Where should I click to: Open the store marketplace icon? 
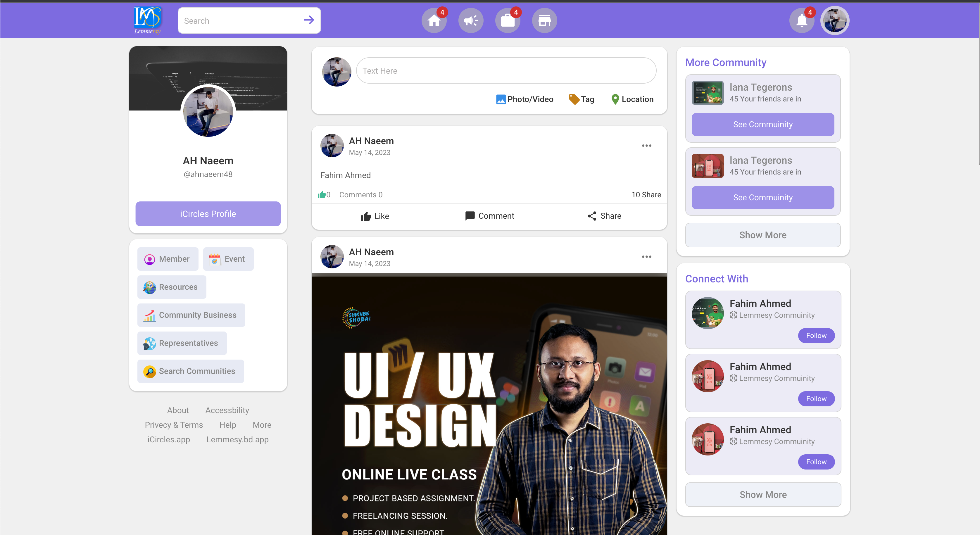pyautogui.click(x=544, y=20)
